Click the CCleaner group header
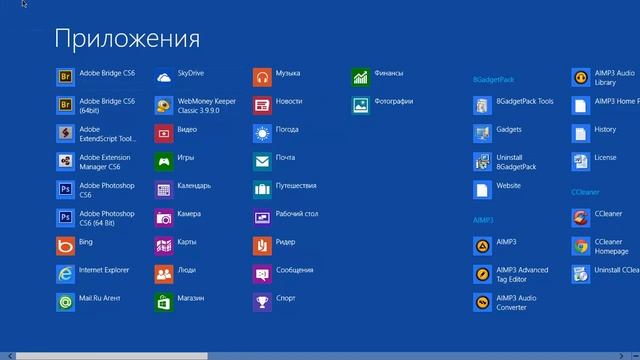Viewport: 640px width, 360px height. 585,192
